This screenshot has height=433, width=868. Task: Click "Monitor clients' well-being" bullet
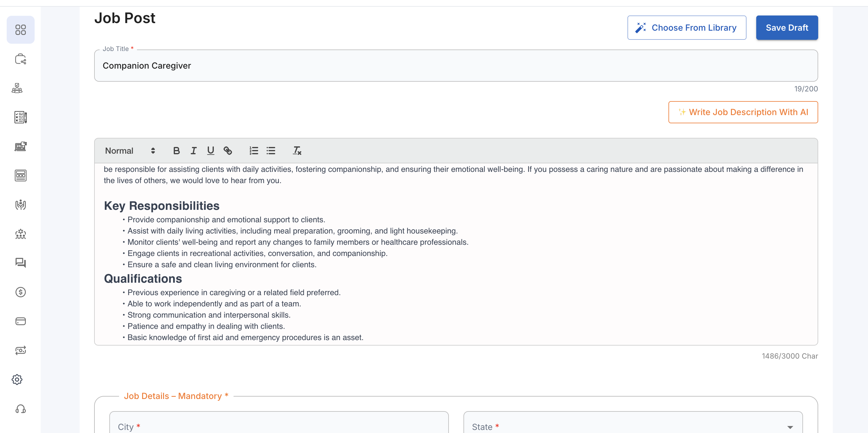point(298,242)
